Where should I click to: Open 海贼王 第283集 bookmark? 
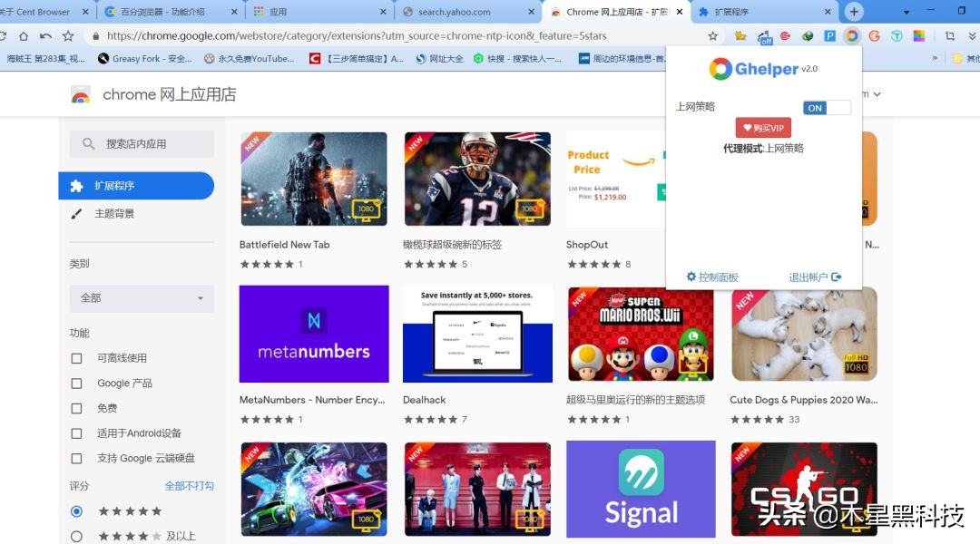(x=44, y=59)
